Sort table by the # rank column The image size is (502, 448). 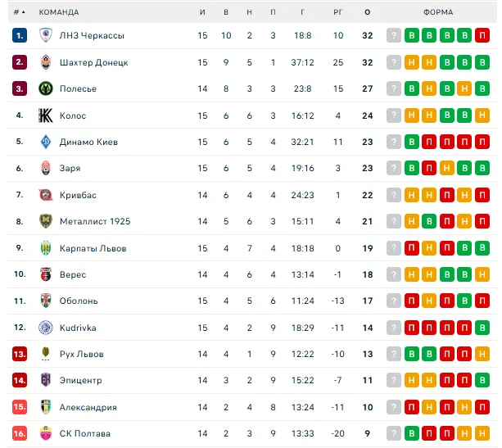[19, 12]
